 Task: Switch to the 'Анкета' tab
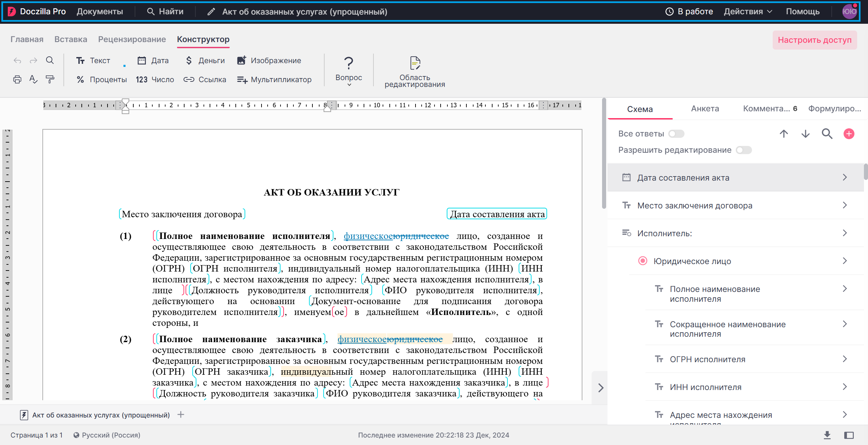(x=705, y=109)
